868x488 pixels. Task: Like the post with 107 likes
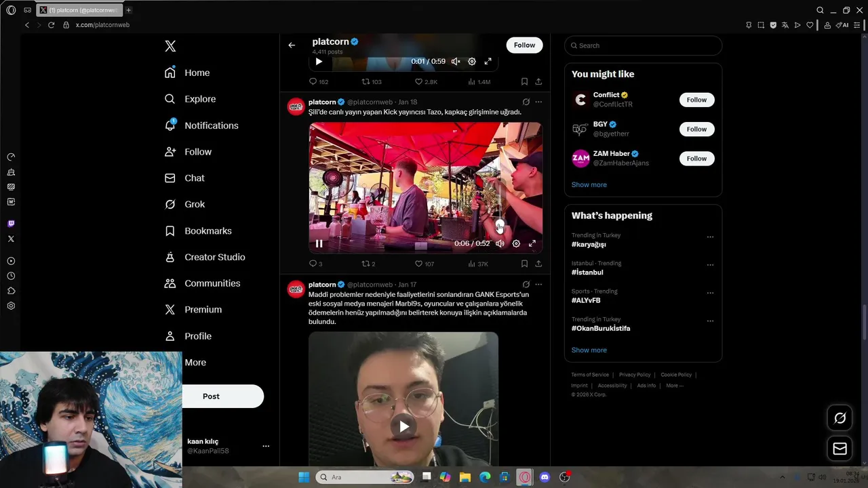(x=425, y=264)
